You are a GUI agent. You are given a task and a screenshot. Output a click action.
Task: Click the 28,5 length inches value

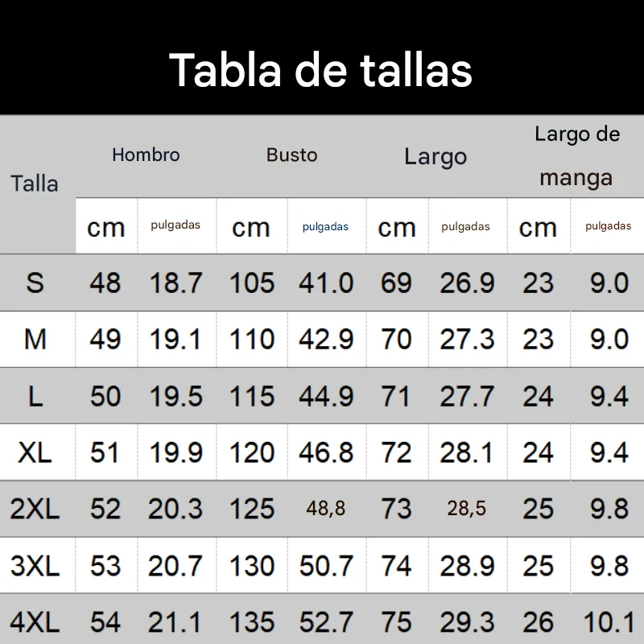click(x=467, y=509)
